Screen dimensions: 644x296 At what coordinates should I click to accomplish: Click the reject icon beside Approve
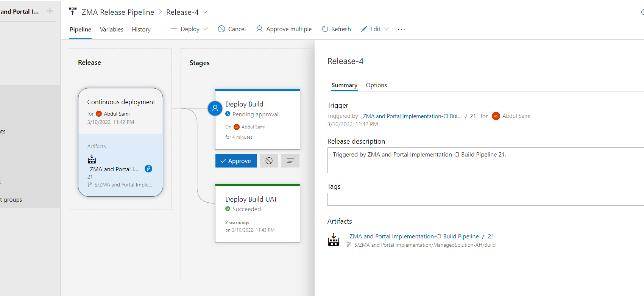(269, 161)
